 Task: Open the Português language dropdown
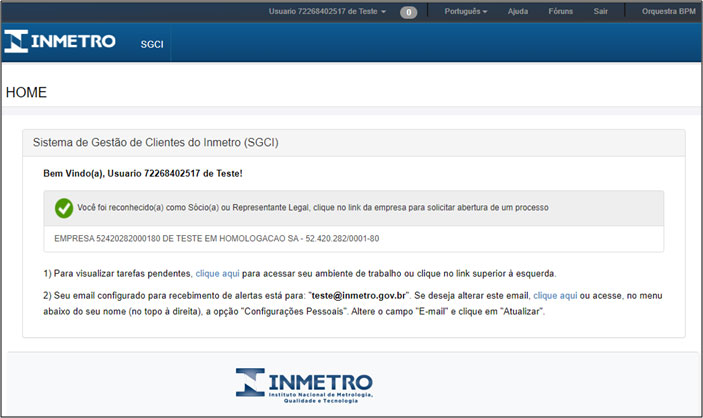point(464,12)
